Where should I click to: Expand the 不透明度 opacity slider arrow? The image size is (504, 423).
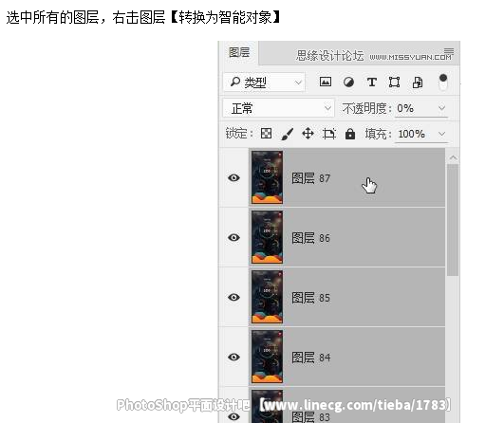[442, 108]
